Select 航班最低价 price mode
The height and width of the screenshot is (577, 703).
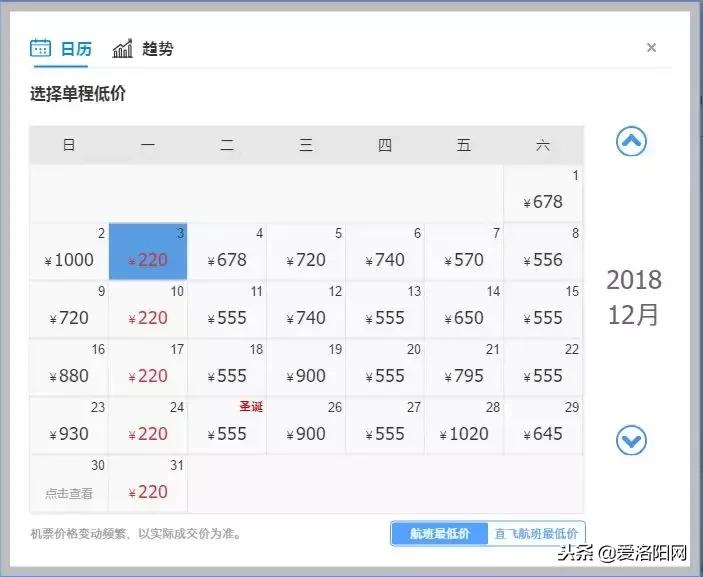tap(439, 534)
